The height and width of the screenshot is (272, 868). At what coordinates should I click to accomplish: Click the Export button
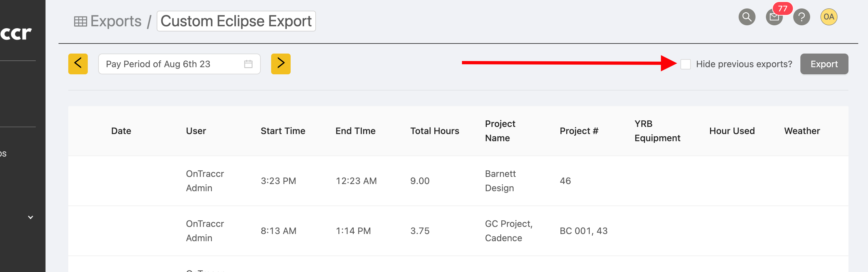[x=824, y=64]
